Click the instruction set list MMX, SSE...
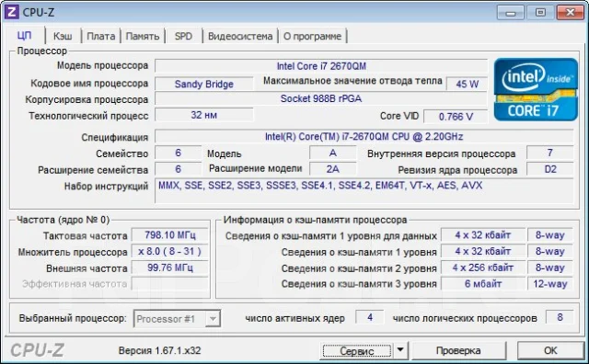 364,190
